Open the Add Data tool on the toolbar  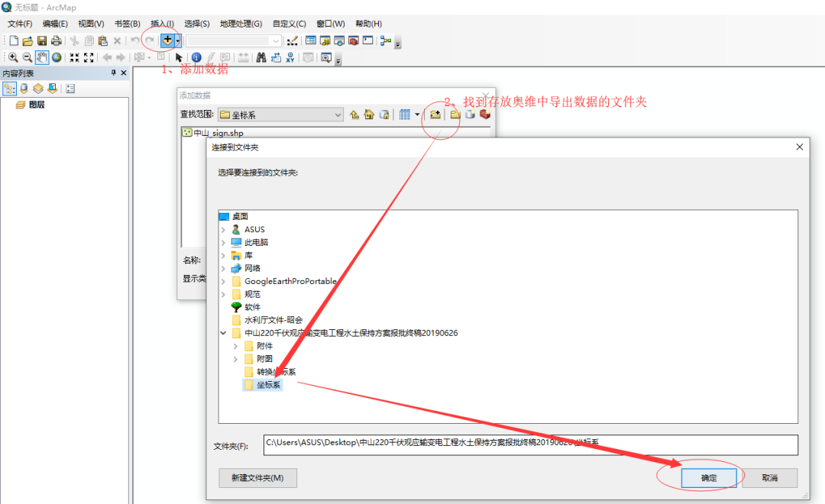(x=167, y=40)
